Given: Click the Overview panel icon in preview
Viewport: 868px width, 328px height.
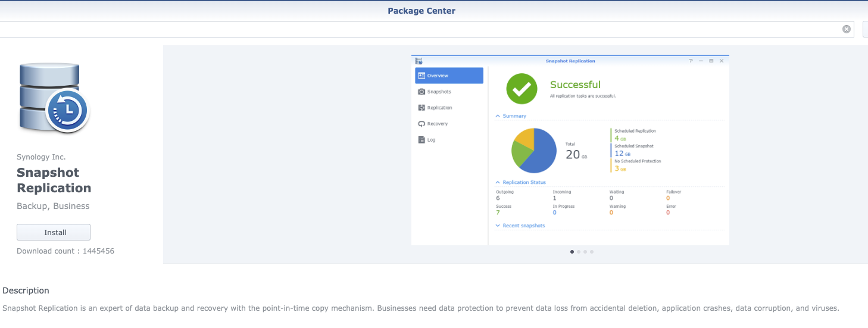Looking at the screenshot, I should [x=421, y=76].
